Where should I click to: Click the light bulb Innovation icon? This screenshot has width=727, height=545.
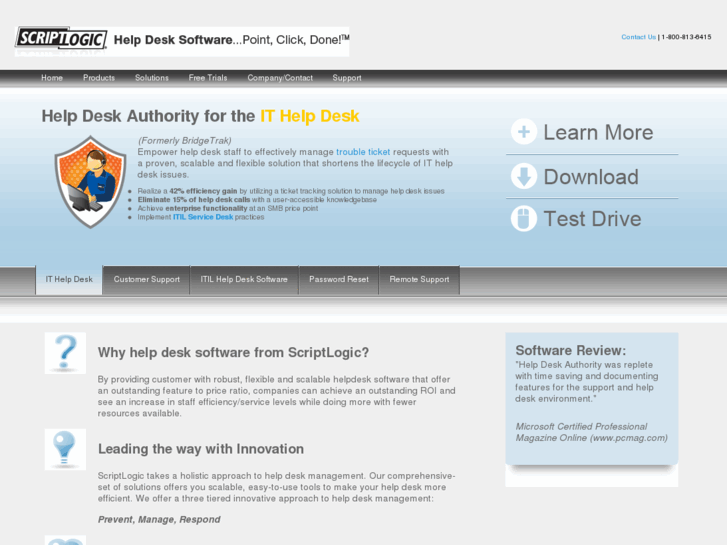point(65,449)
